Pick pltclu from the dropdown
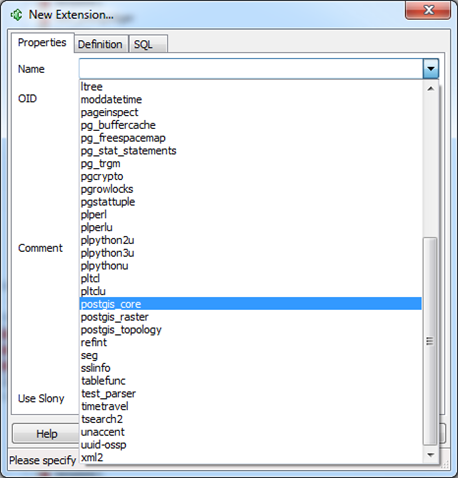This screenshot has width=458, height=478. (x=251, y=291)
